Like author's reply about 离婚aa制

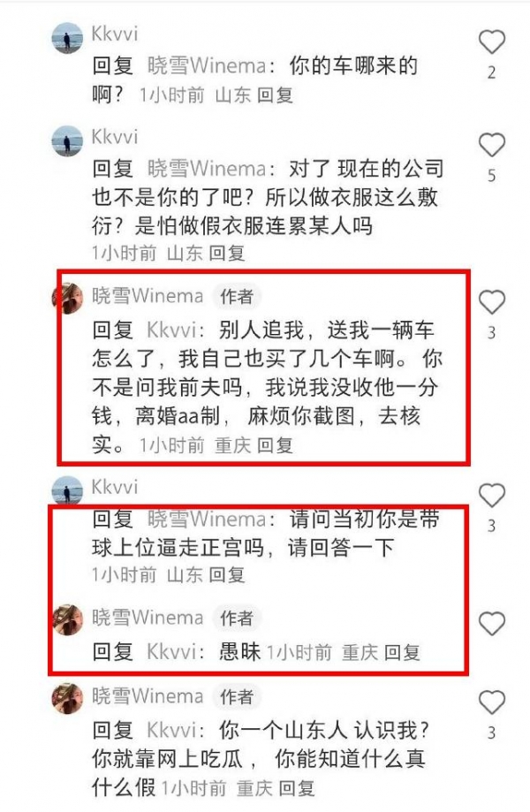point(491,302)
